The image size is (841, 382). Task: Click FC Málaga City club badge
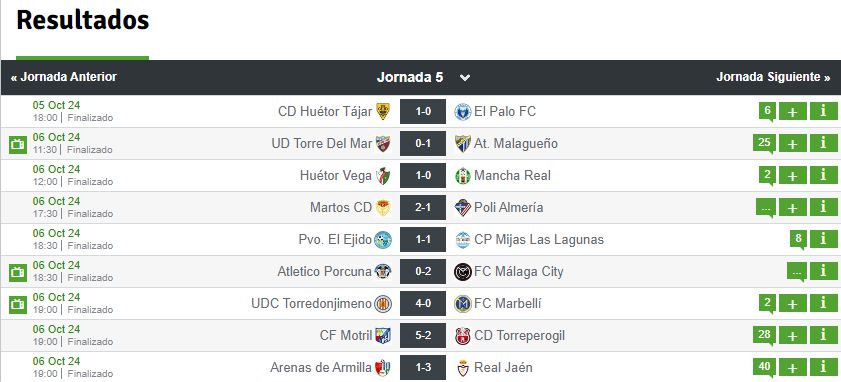pos(462,272)
